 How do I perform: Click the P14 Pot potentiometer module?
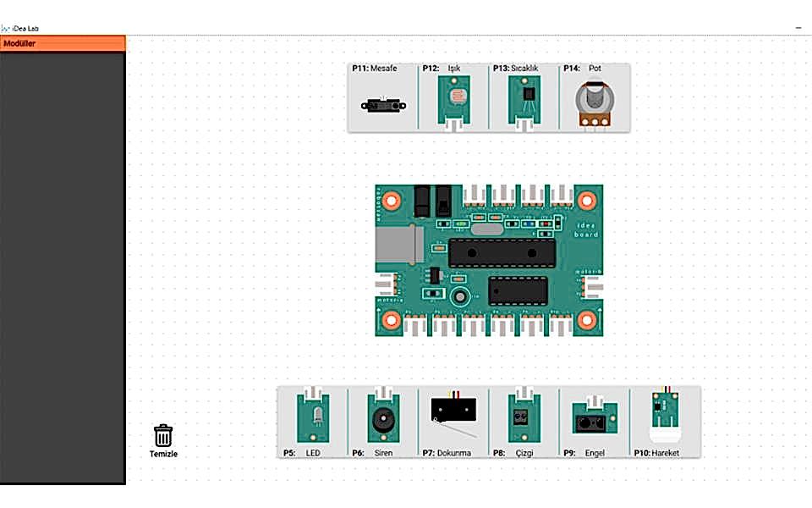[594, 103]
